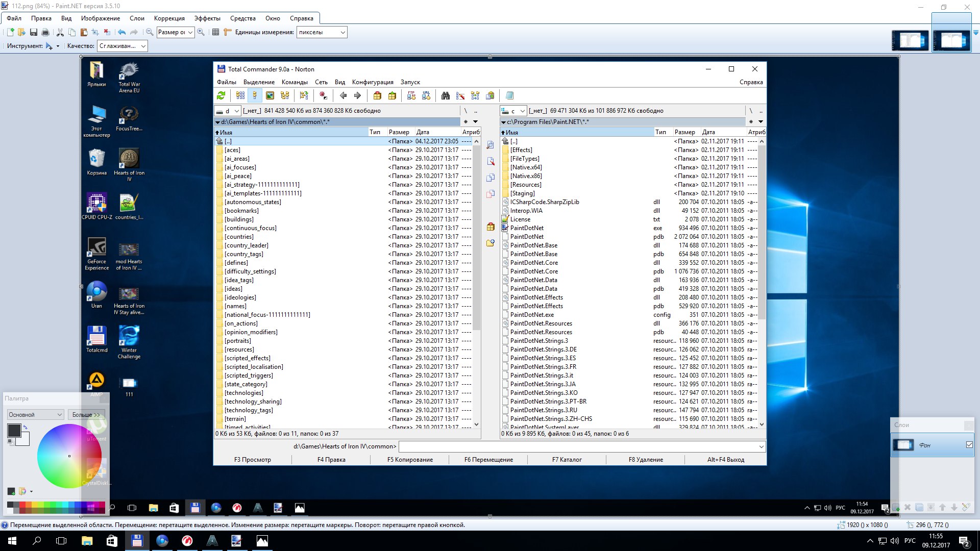This screenshot has width=980, height=551.
Task: Open the Файл menu
Action: (x=14, y=18)
